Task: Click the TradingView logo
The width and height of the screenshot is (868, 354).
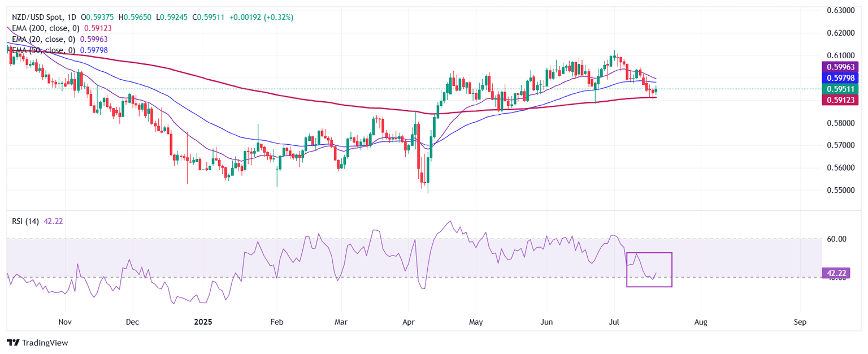Action: 37,343
